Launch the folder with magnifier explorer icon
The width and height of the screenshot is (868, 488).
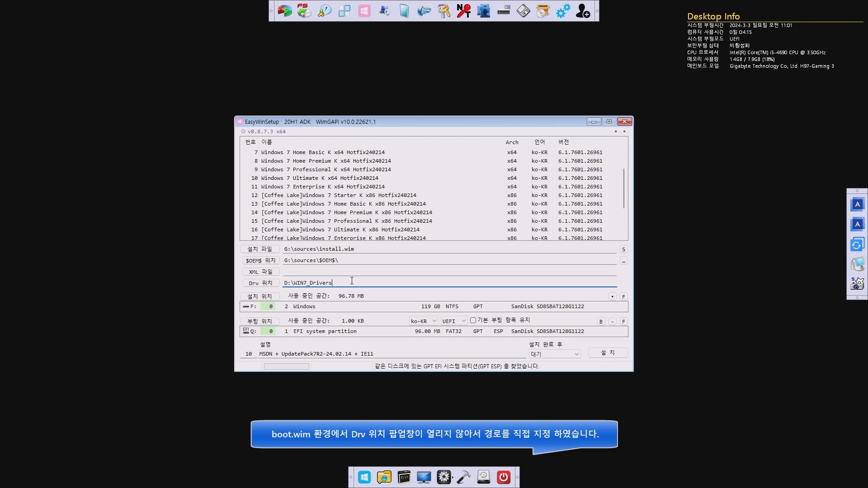point(384,477)
